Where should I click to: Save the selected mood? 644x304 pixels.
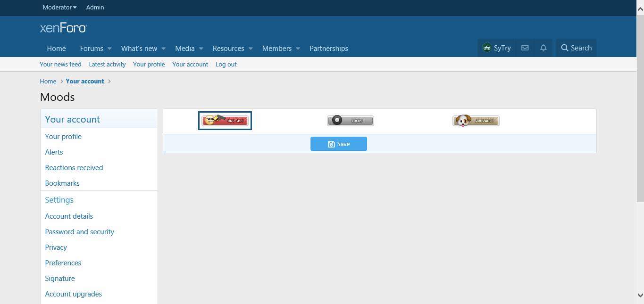(338, 144)
